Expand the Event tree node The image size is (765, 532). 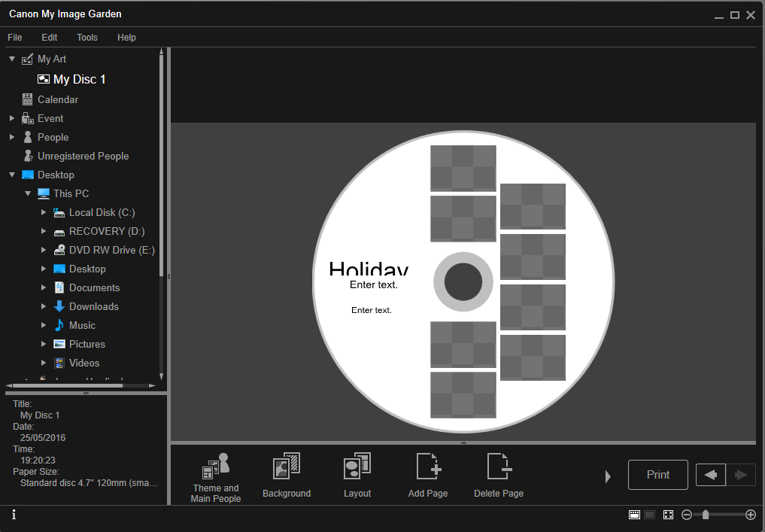pos(12,118)
